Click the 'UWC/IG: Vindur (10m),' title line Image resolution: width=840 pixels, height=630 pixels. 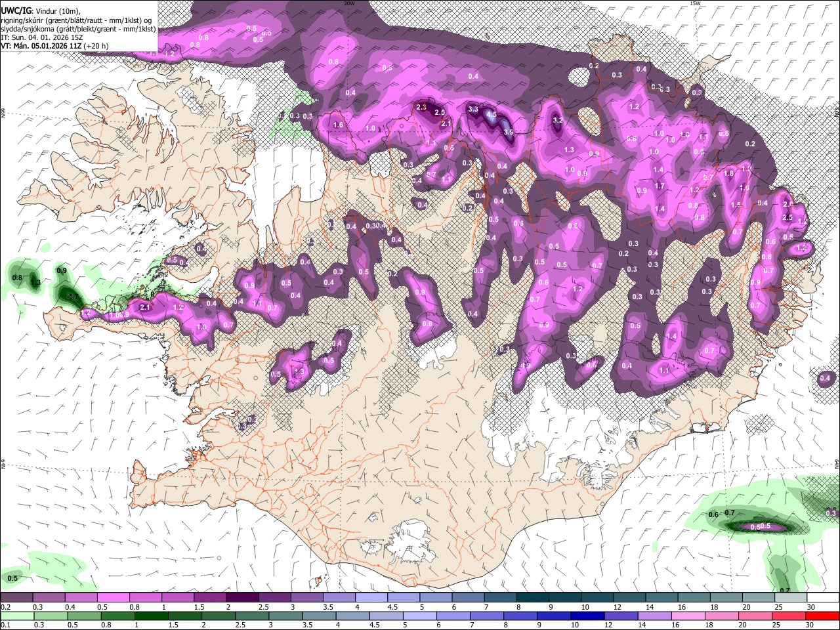coord(41,11)
